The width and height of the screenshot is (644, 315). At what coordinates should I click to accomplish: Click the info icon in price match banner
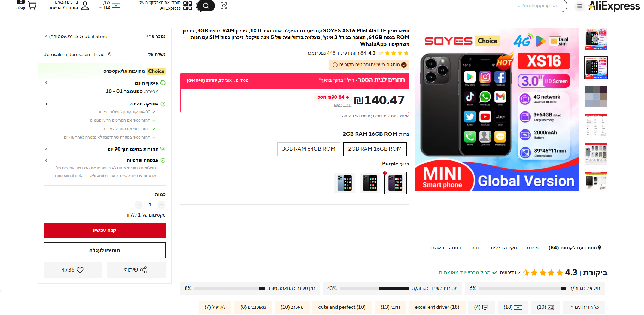[x=335, y=65]
